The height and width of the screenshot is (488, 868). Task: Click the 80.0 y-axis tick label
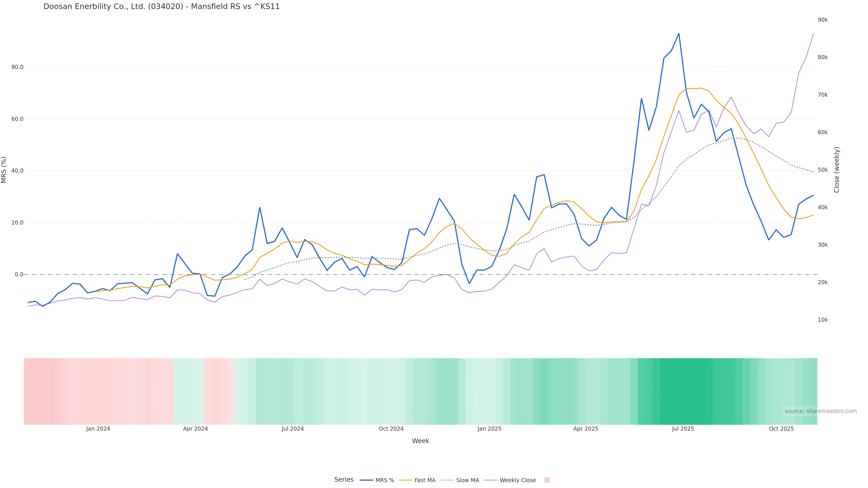17,67
